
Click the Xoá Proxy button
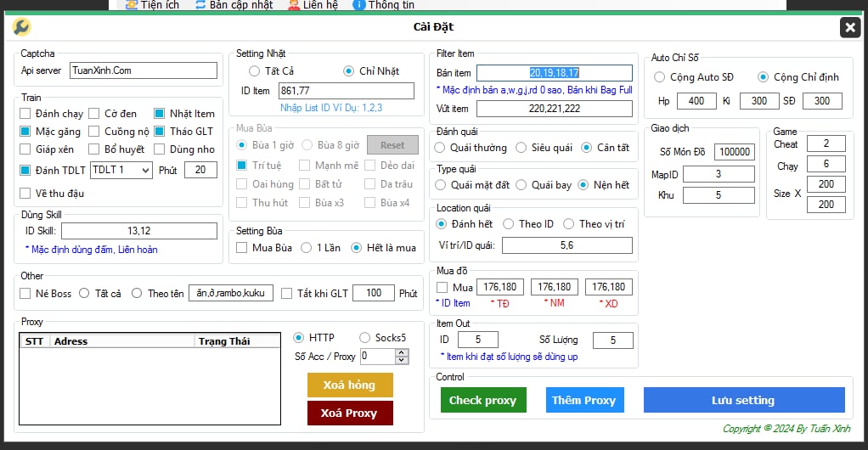(349, 413)
